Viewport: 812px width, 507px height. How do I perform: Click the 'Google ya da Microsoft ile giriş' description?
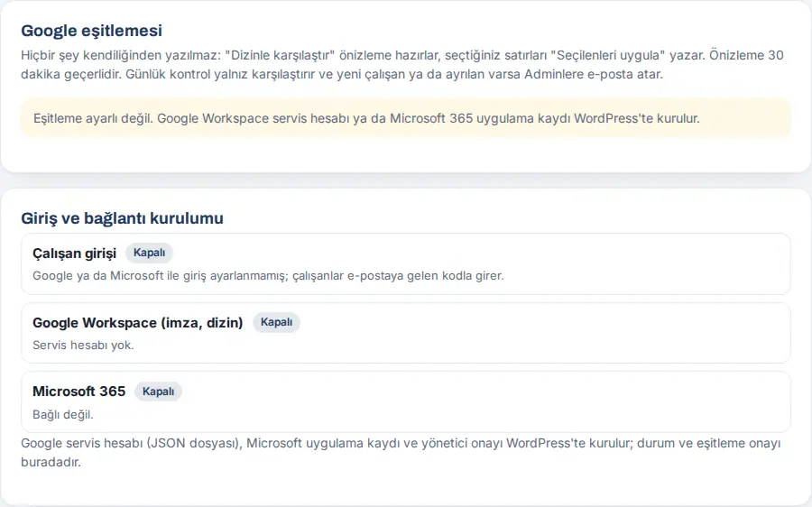[x=268, y=275]
